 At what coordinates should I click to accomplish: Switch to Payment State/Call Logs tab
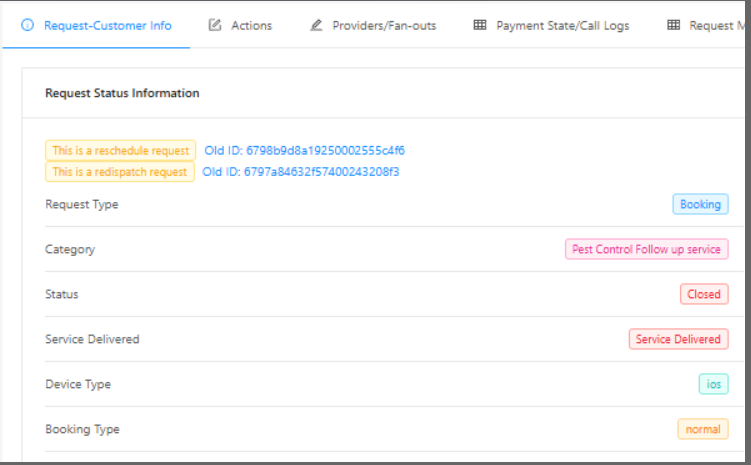tap(562, 25)
